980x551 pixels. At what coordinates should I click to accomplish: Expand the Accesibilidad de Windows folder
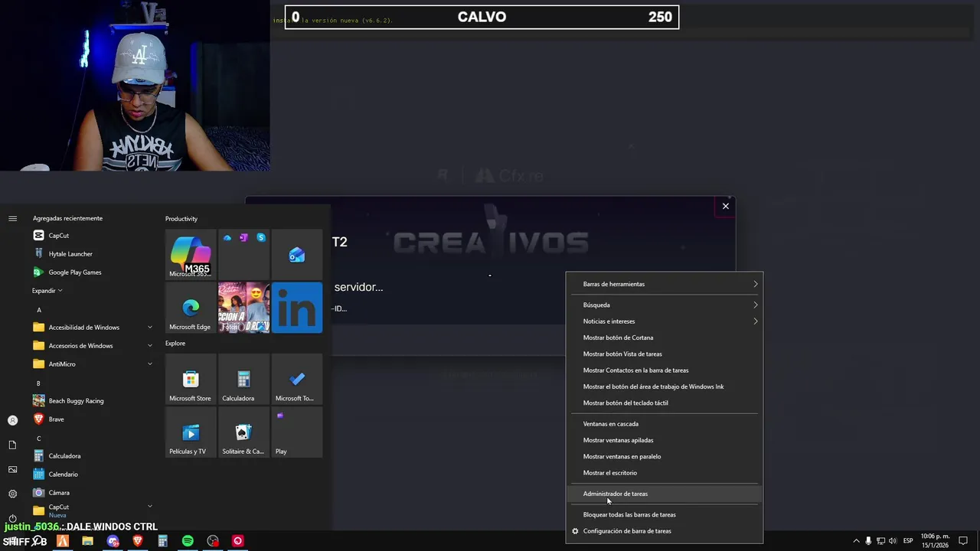[x=150, y=328]
